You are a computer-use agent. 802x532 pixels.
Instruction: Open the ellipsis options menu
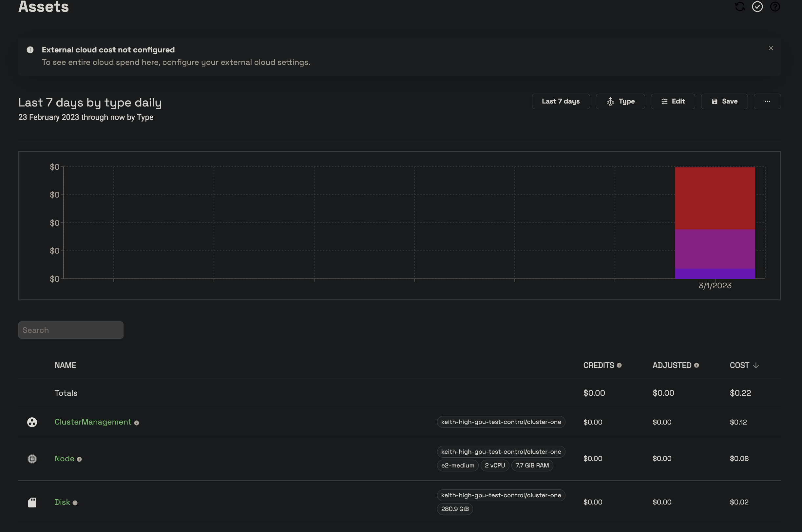point(767,101)
